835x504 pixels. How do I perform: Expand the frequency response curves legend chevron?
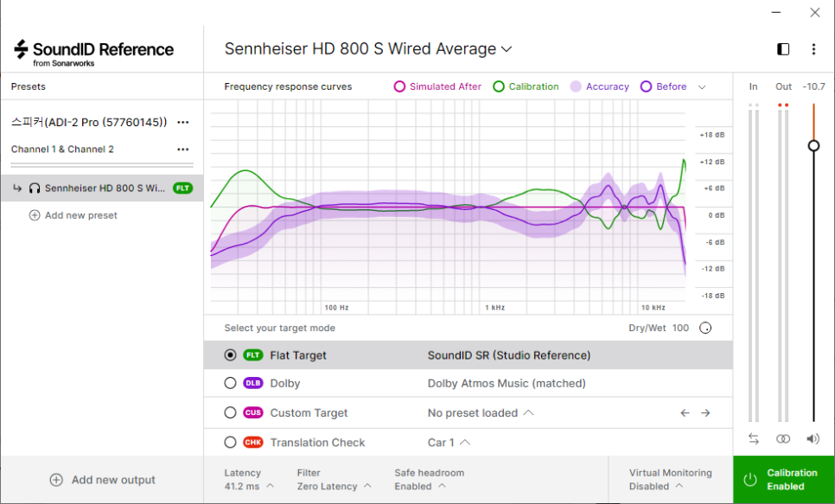pos(702,87)
